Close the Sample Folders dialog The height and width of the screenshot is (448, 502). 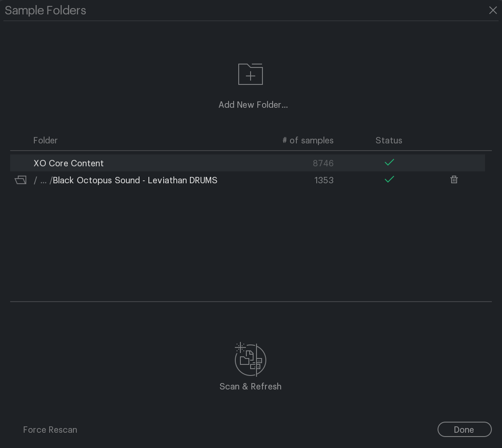[493, 10]
